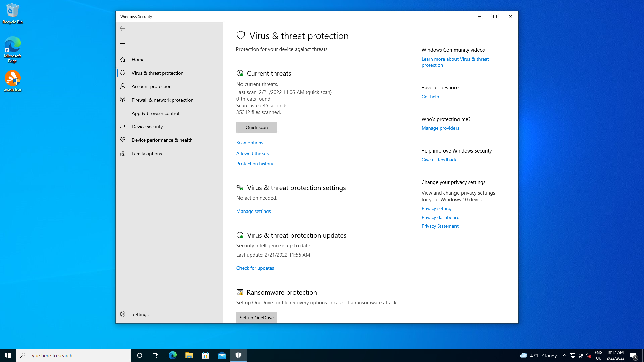The image size is (644, 362).
Task: Click the people icon for Family options
Action: click(x=123, y=154)
